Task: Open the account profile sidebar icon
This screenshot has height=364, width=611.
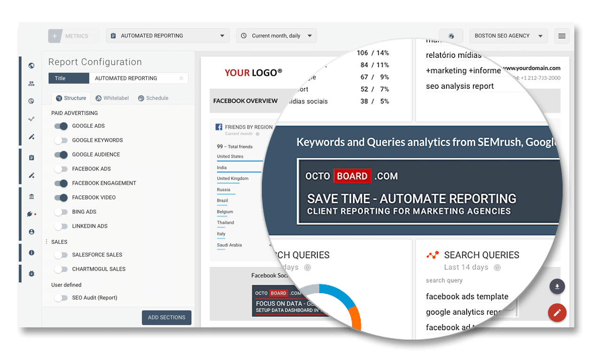Action: click(x=31, y=232)
